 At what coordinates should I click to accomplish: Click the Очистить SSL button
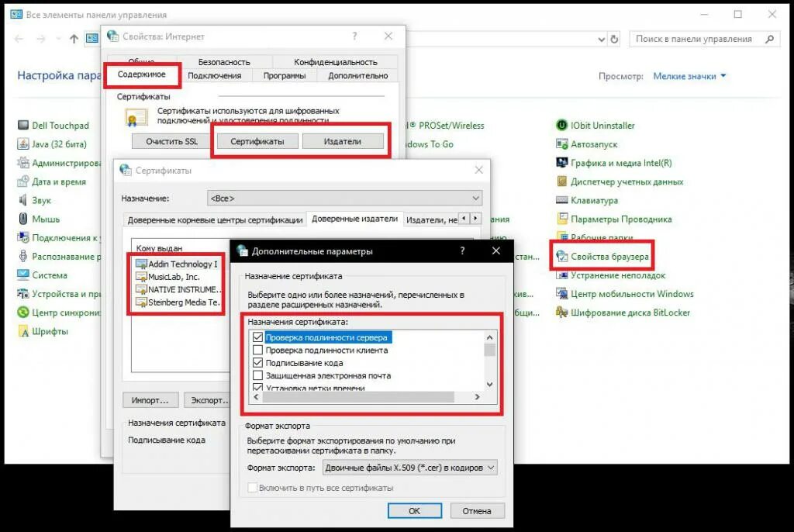tap(171, 141)
